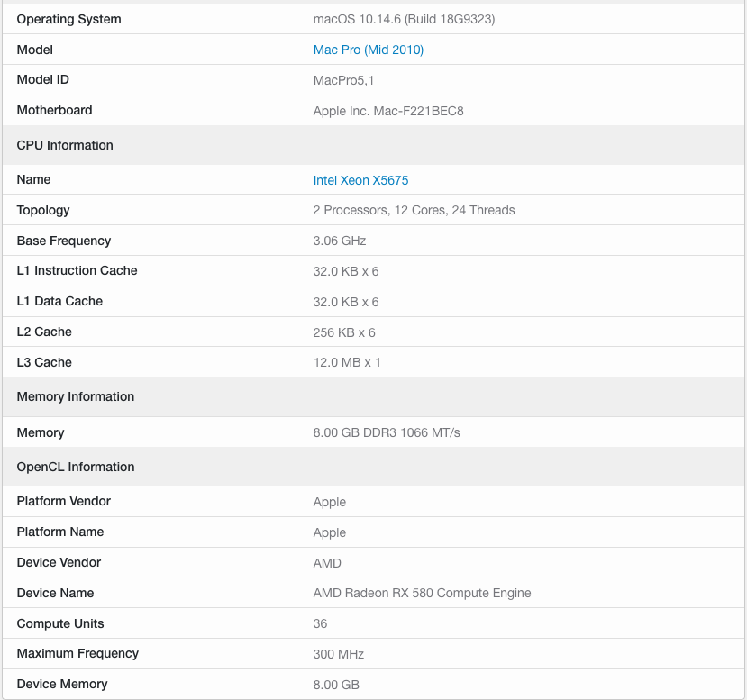Click the L1 Data Cache label
Viewport: 747px width, 700px height.
click(x=59, y=302)
